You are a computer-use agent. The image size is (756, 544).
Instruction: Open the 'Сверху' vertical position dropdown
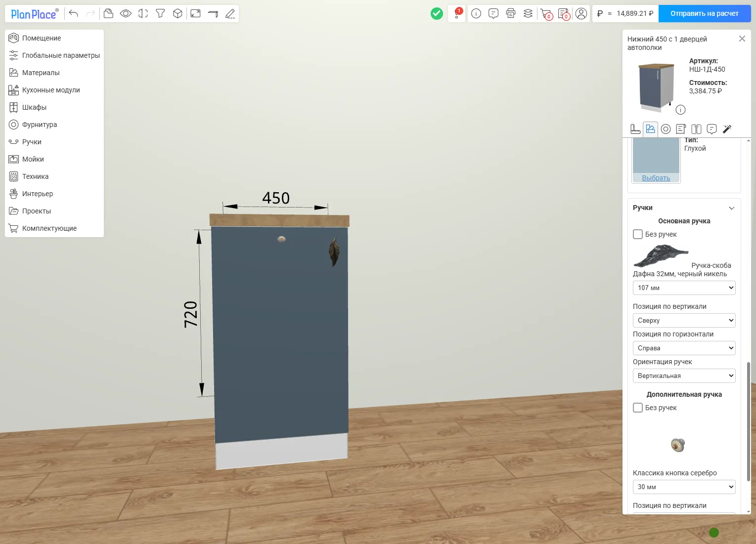(684, 320)
